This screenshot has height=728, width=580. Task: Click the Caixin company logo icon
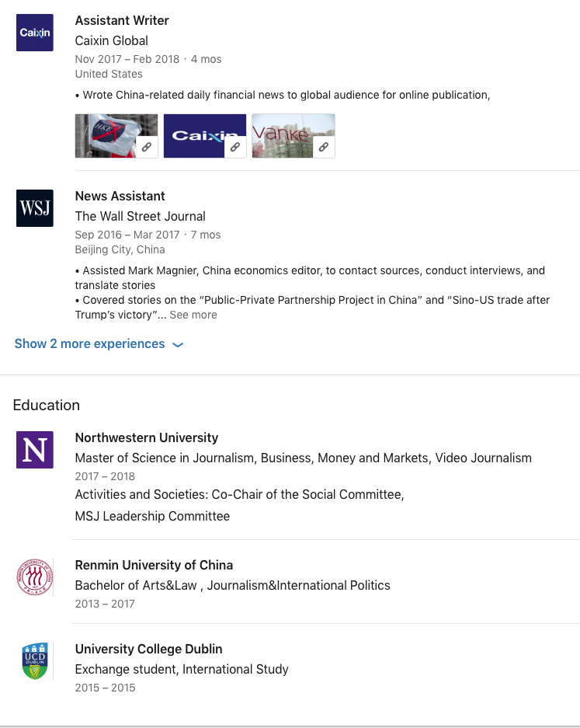[x=35, y=33]
